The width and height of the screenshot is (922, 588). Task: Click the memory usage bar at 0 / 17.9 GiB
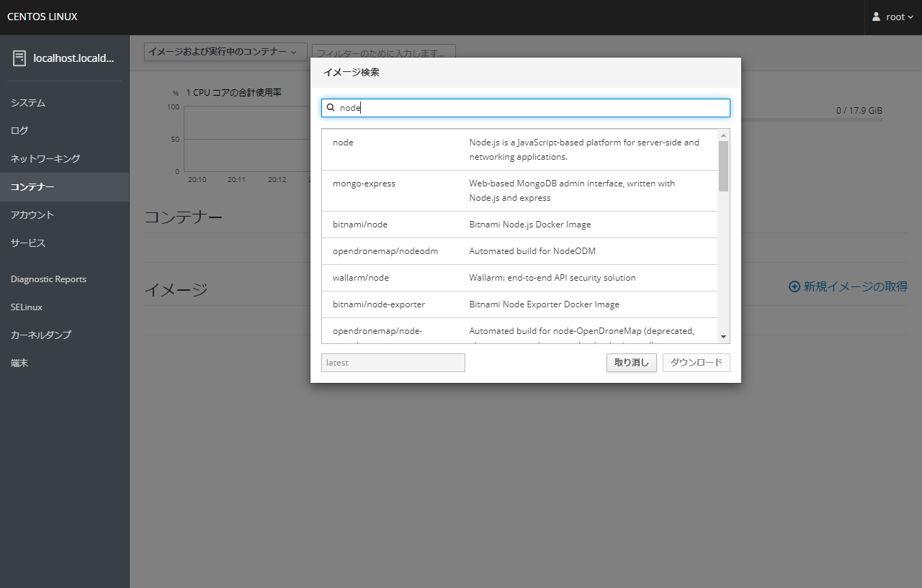click(x=812, y=119)
